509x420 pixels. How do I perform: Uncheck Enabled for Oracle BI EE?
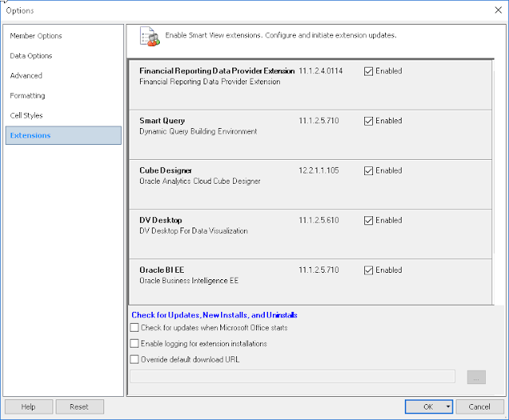click(368, 270)
